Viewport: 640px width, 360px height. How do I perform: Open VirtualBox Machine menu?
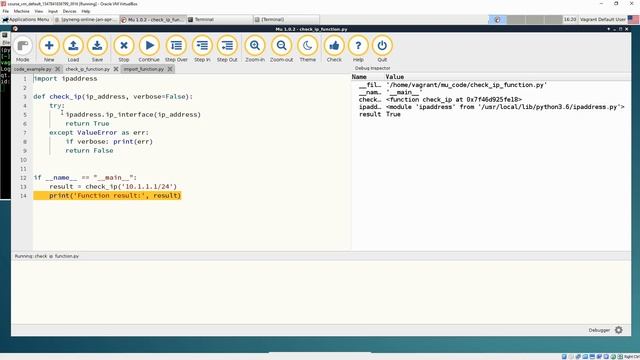point(22,11)
